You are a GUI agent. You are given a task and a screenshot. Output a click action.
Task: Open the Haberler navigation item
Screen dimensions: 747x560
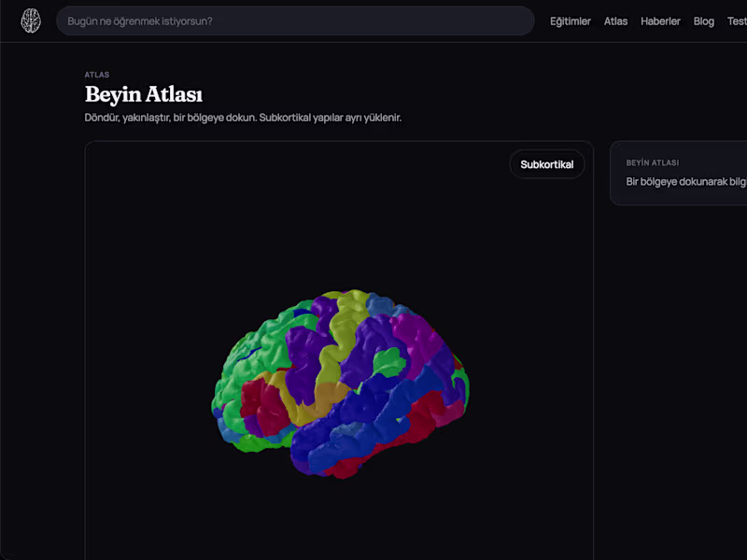coord(660,21)
